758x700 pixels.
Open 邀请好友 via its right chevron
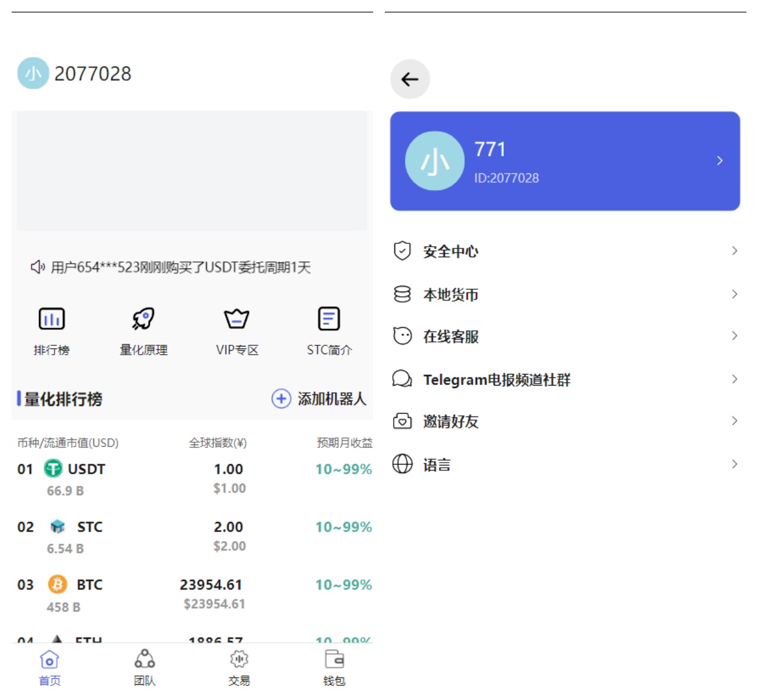(735, 421)
